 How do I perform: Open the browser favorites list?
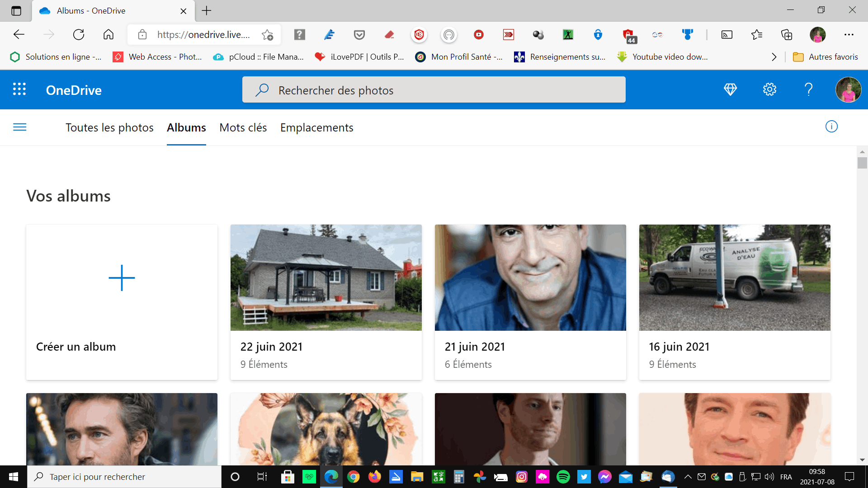756,34
